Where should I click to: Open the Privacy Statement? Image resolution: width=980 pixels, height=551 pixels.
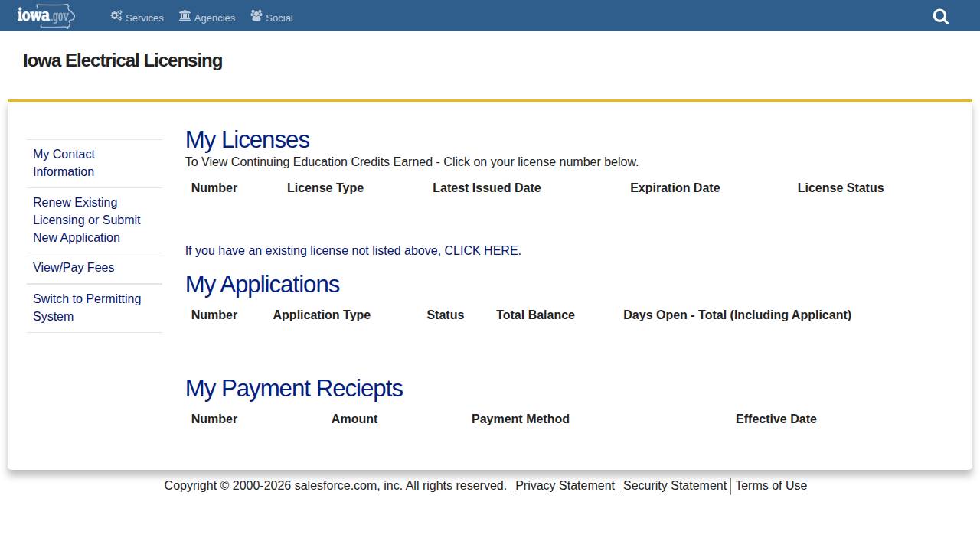point(564,485)
